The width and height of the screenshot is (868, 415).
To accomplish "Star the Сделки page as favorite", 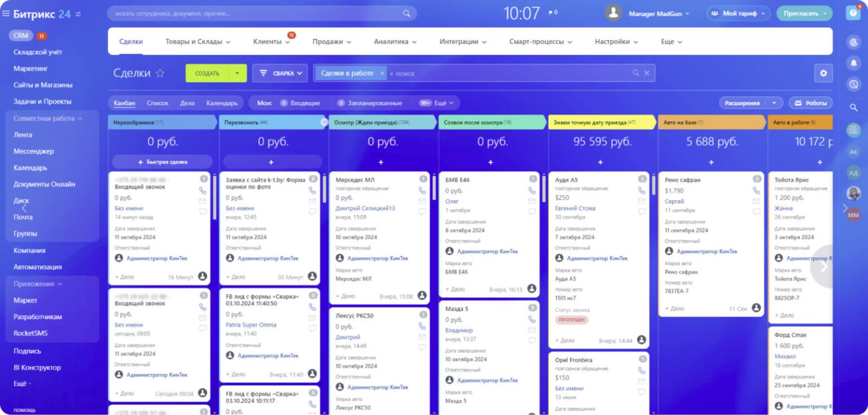I will point(160,74).
